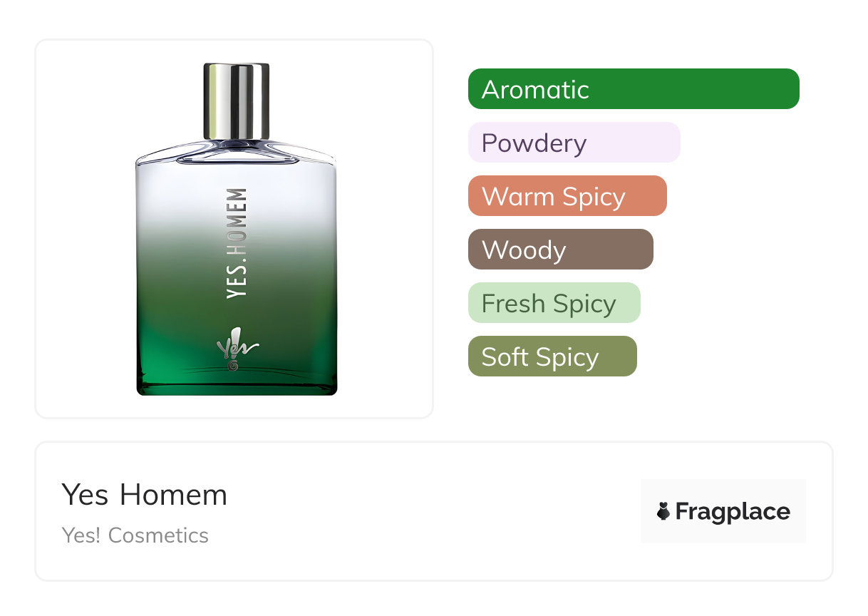
Task: Click the Fragplace logo
Action: tap(723, 511)
